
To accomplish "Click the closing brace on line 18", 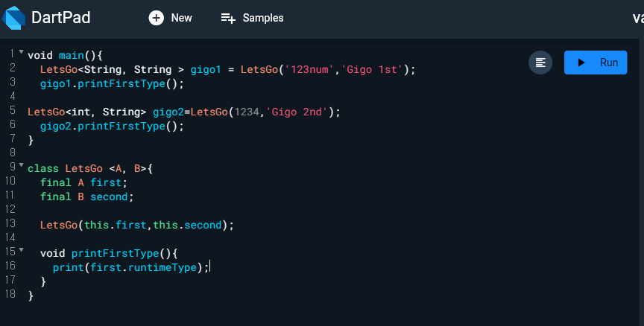I will [31, 295].
